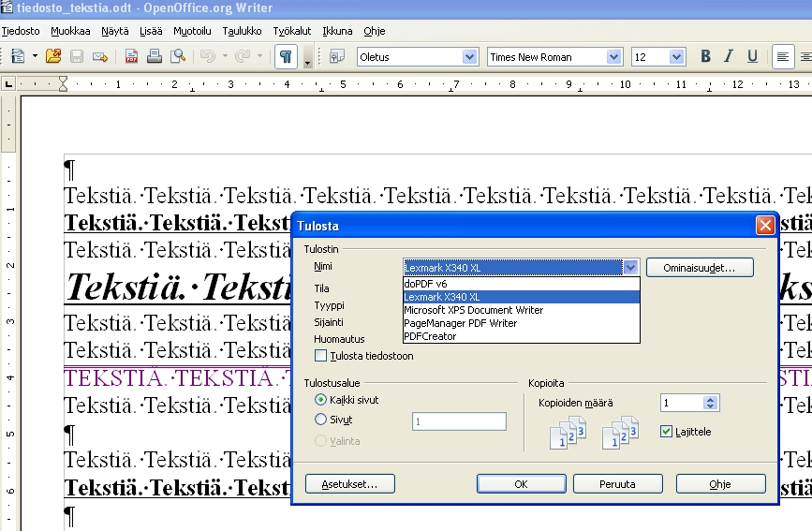Uncheck the Lajittele checkbox

click(x=667, y=432)
